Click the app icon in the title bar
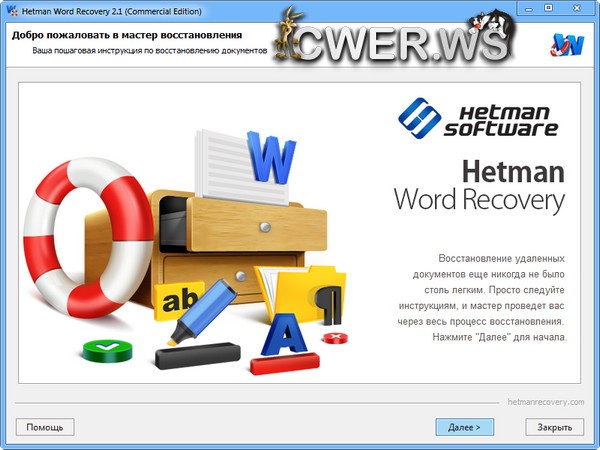600x450 pixels. pyautogui.click(x=12, y=10)
